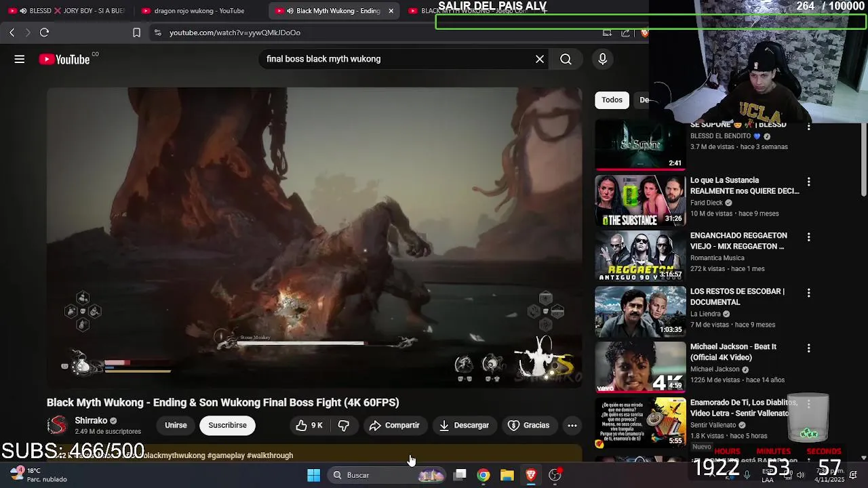The height and width of the screenshot is (488, 868).
Task: Open the taskbar volume speaker icon
Action: [800, 475]
